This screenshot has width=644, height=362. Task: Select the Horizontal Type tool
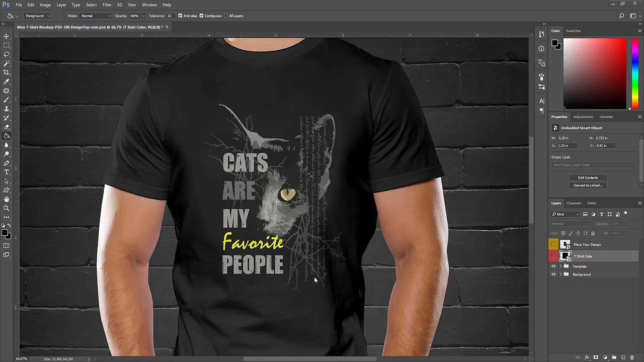point(7,172)
